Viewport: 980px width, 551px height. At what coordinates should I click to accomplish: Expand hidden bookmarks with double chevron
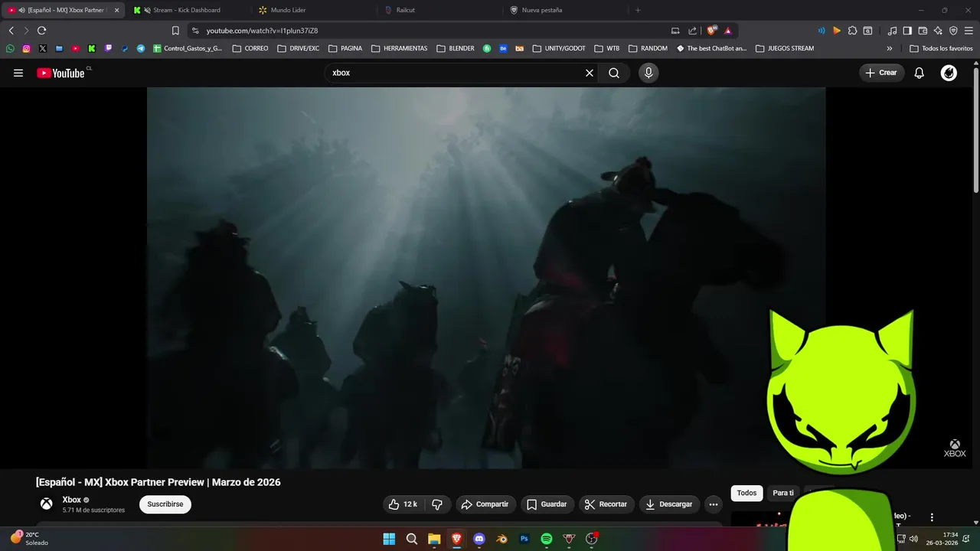890,48
